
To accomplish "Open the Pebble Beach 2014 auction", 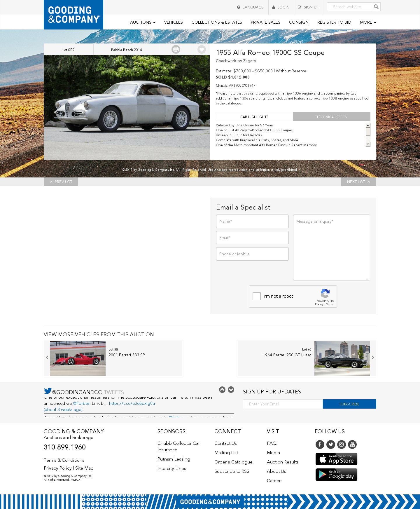I will pyautogui.click(x=127, y=50).
